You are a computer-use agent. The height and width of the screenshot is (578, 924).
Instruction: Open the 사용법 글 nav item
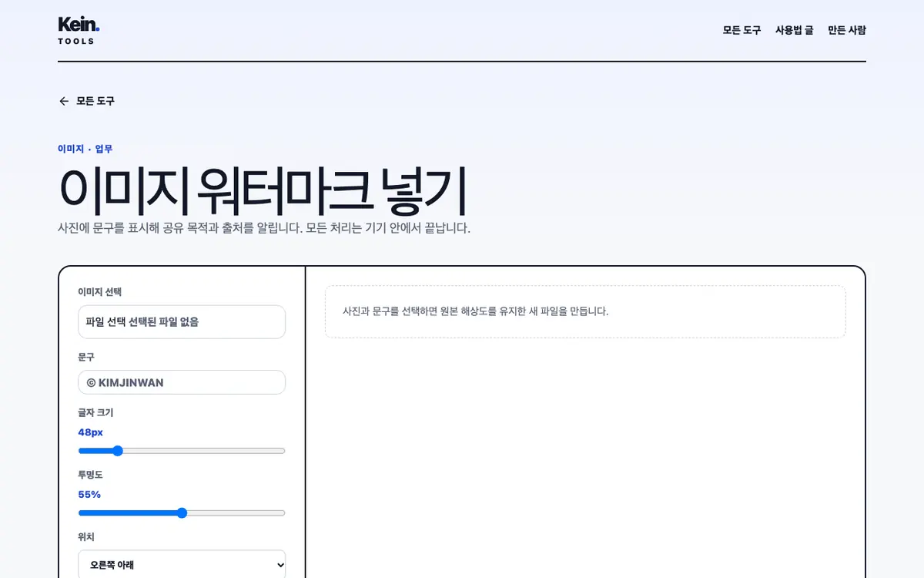point(794,30)
